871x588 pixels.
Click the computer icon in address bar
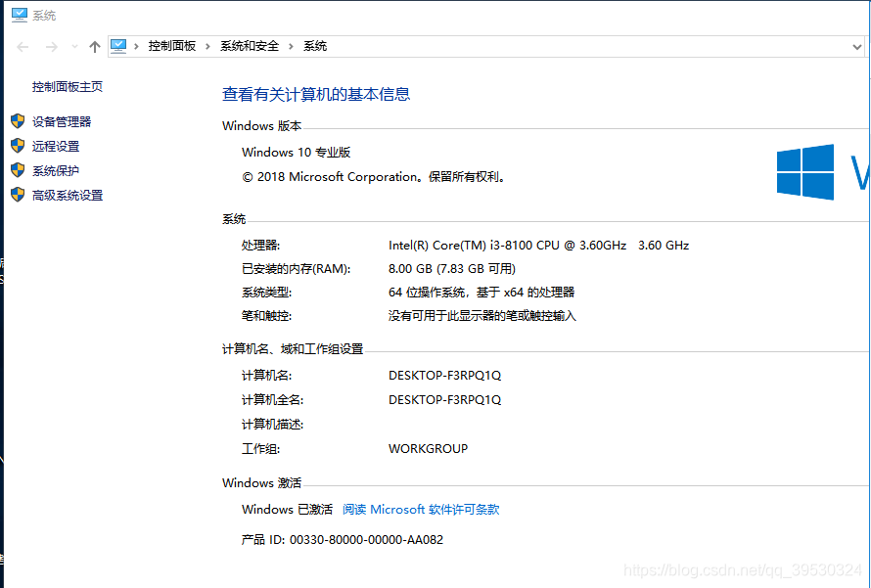118,46
